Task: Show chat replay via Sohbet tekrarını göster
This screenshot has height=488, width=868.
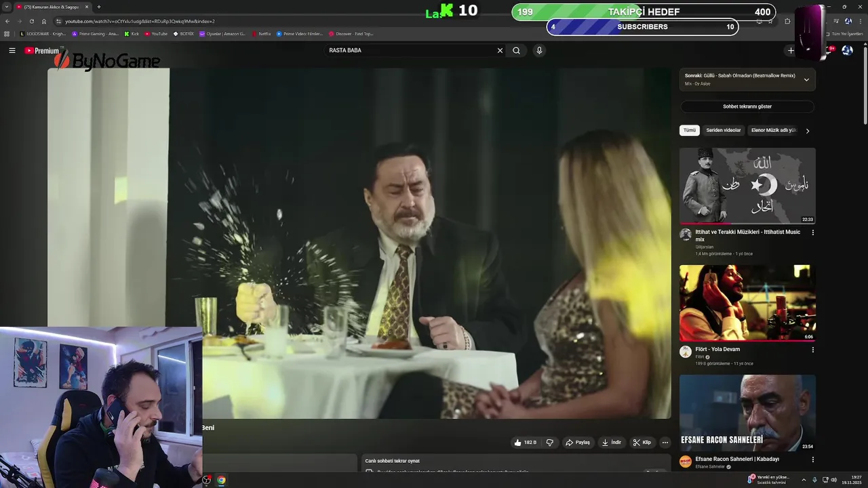Action: pos(747,106)
